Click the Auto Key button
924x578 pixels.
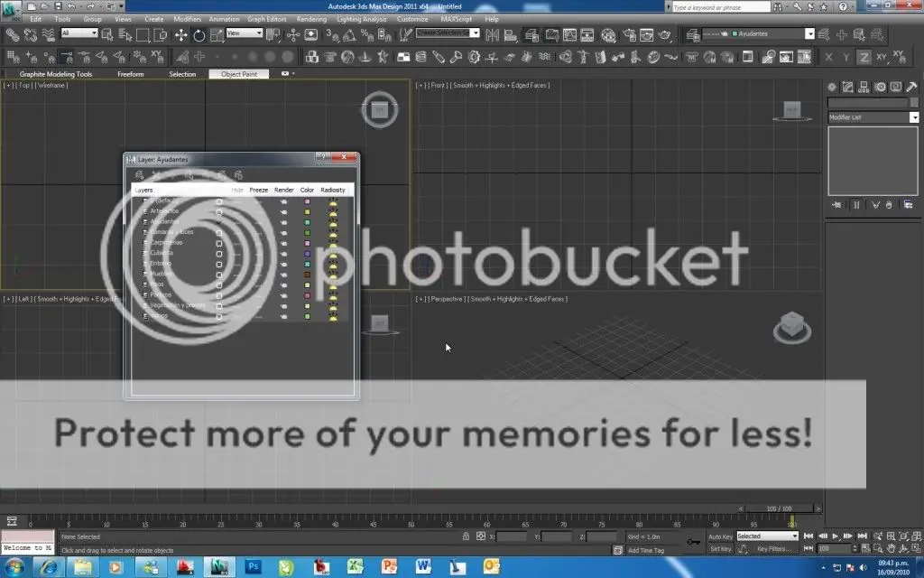720,536
